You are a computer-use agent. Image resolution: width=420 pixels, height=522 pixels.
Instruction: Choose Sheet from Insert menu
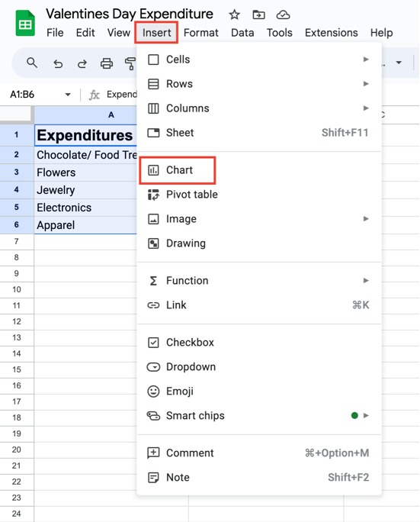259,133
